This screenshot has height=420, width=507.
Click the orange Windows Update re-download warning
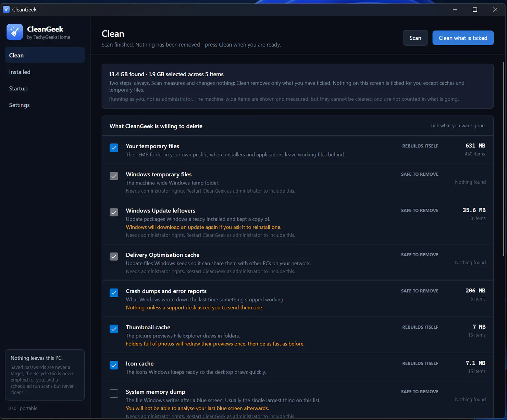[x=203, y=227]
